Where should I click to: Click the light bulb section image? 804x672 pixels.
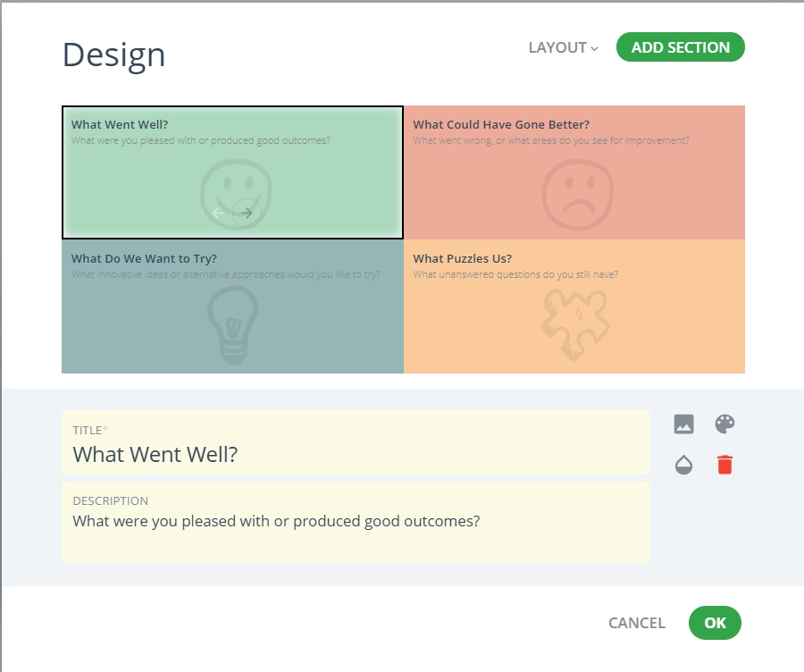pos(233,325)
